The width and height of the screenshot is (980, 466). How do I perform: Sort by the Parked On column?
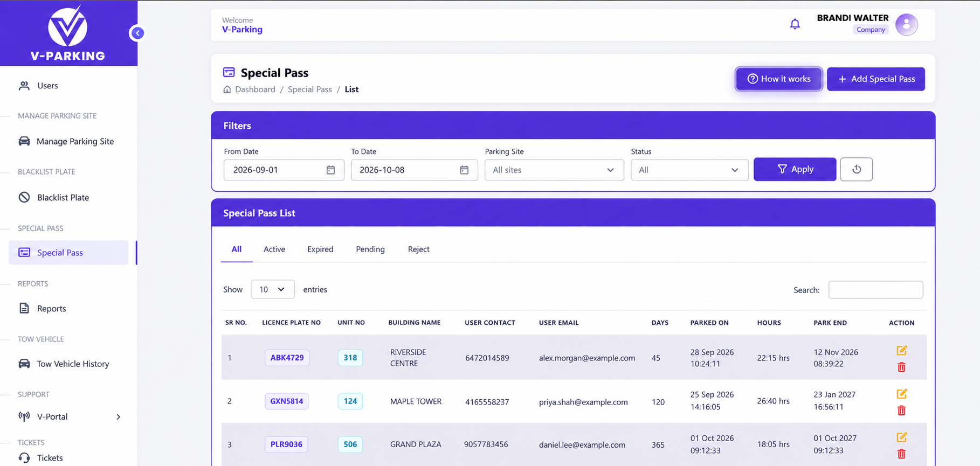point(709,323)
